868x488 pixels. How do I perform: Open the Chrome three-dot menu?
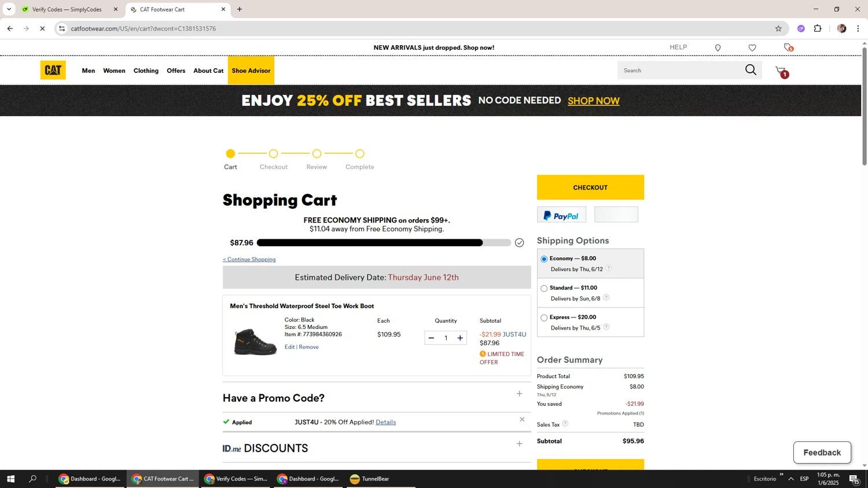(x=858, y=28)
